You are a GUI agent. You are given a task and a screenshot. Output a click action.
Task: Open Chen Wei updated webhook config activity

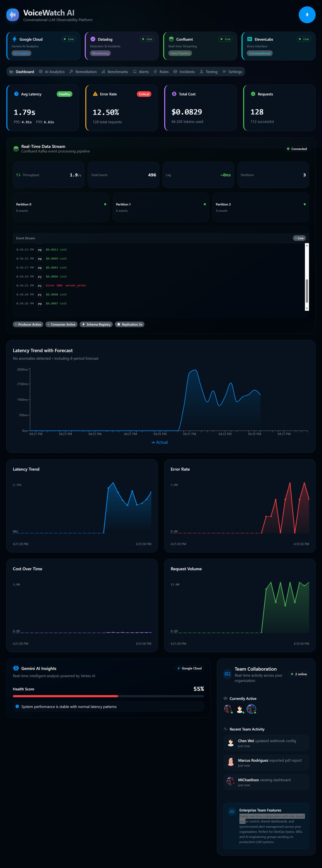266,743
